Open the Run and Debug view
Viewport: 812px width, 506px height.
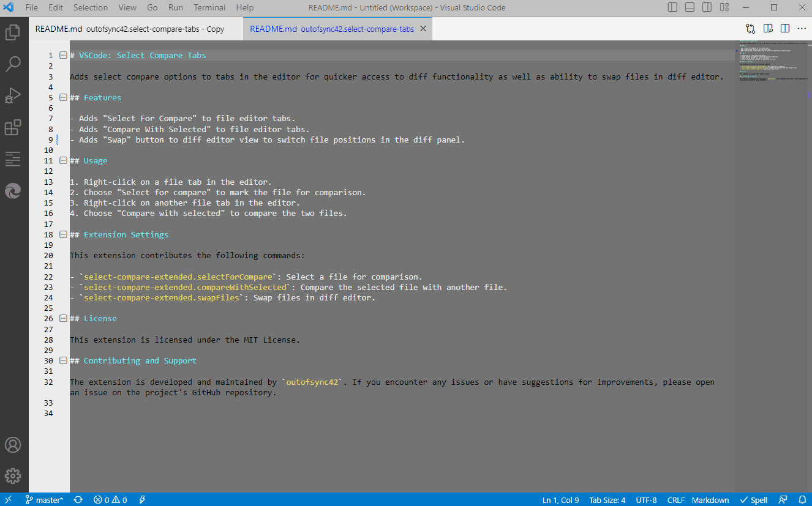(13, 95)
